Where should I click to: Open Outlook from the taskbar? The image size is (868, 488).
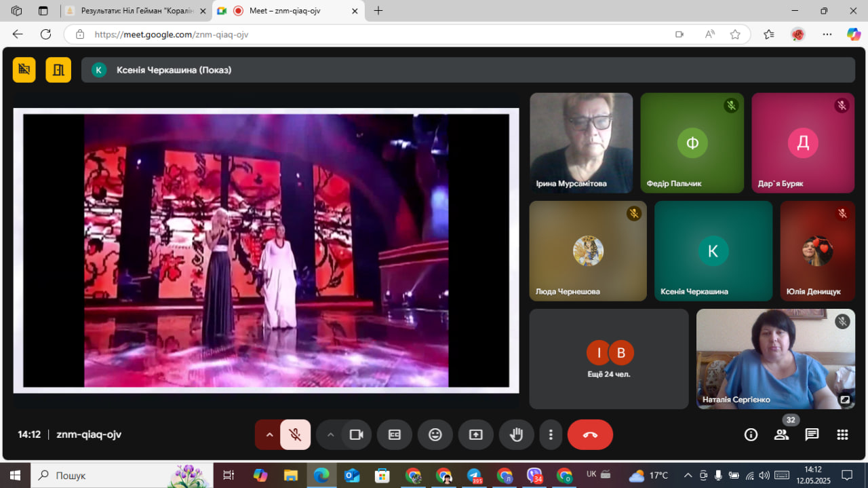click(x=352, y=475)
